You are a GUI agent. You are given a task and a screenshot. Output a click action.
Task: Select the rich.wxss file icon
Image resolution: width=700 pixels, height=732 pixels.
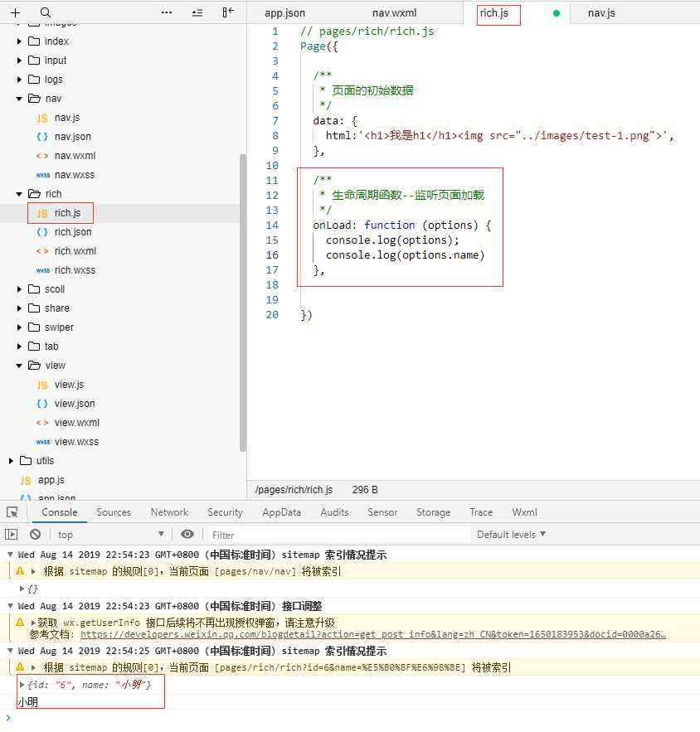[x=43, y=270]
